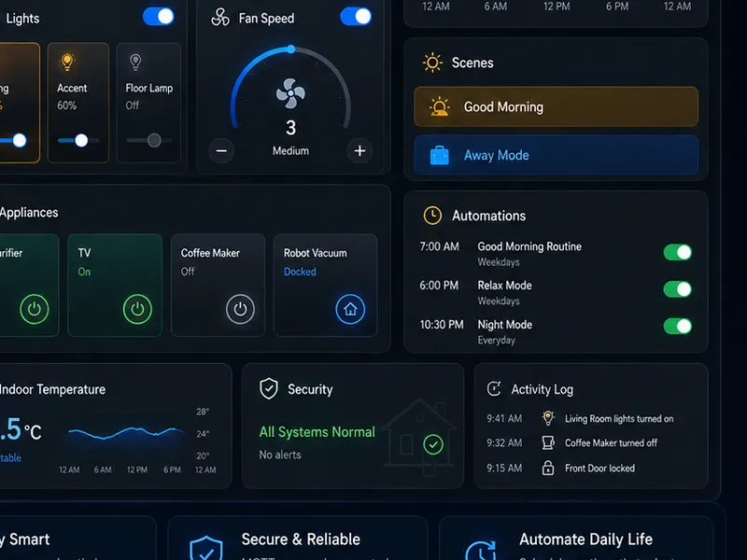
Task: Turn on the Coffee Maker power button
Action: 240,309
